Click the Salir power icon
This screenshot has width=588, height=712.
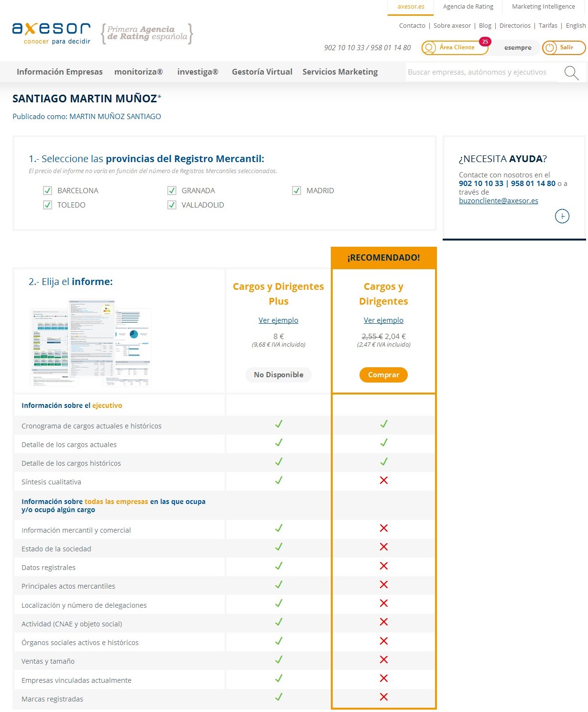550,47
